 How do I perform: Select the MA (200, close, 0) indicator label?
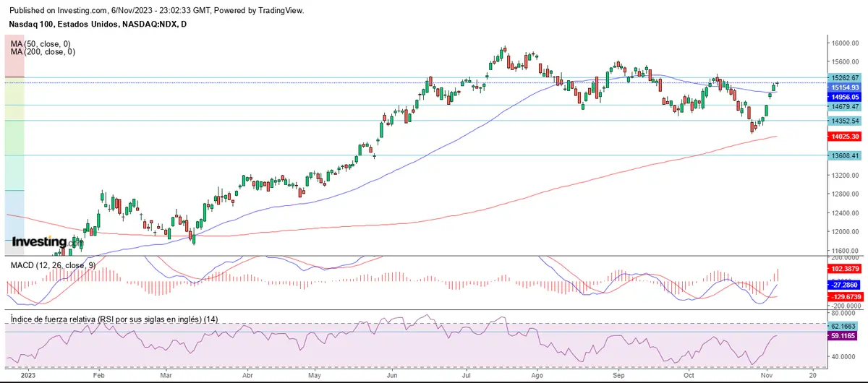point(43,52)
